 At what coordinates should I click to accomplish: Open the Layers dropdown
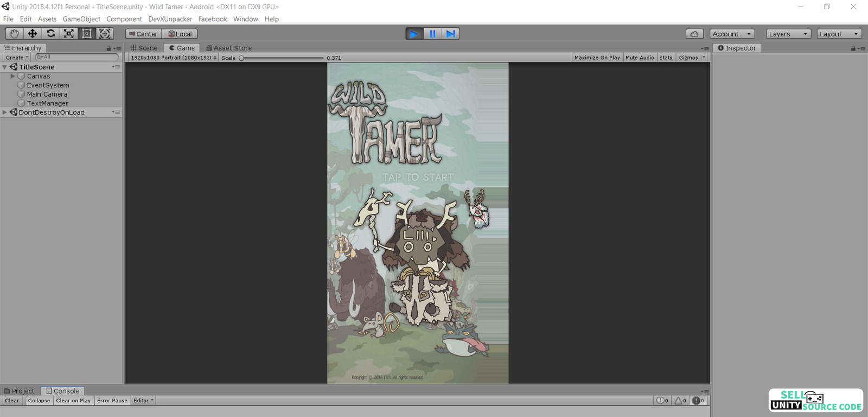coord(788,34)
